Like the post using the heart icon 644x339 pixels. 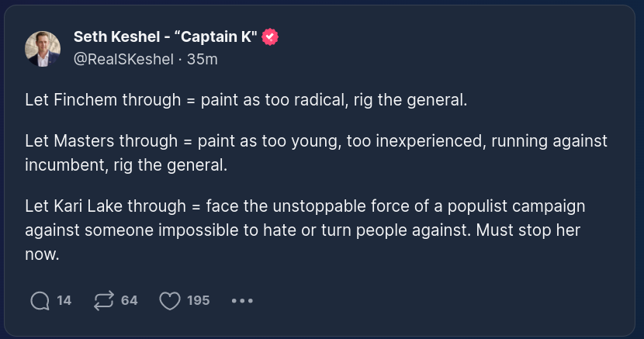coord(169,300)
